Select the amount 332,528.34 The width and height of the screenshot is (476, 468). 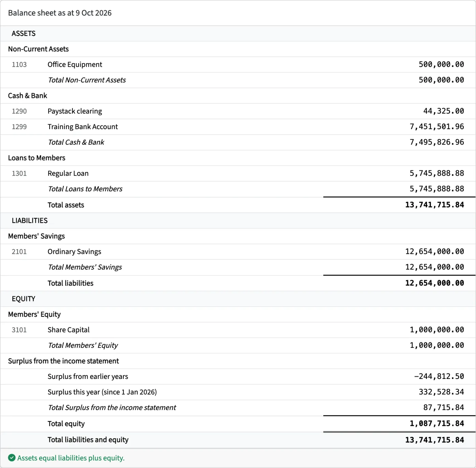click(441, 392)
